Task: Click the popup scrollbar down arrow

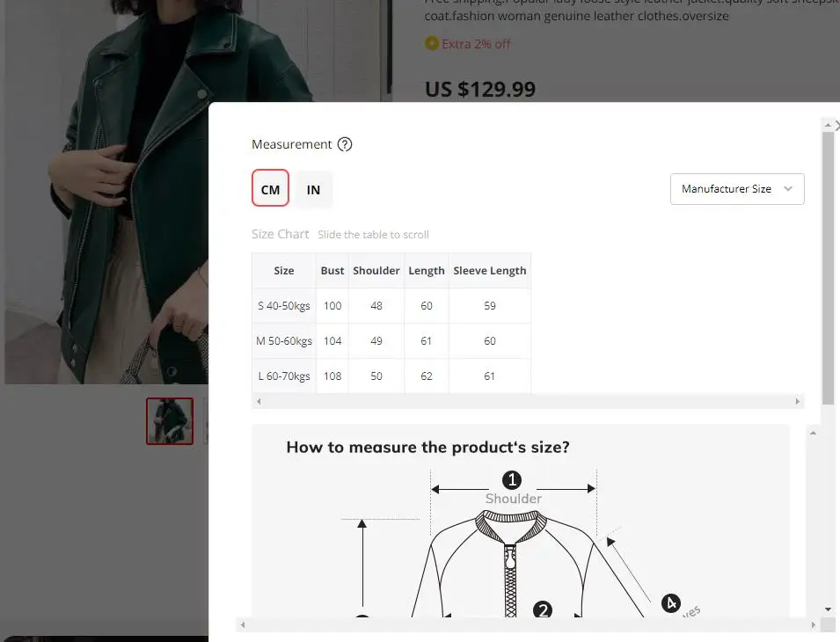Action: (828, 609)
